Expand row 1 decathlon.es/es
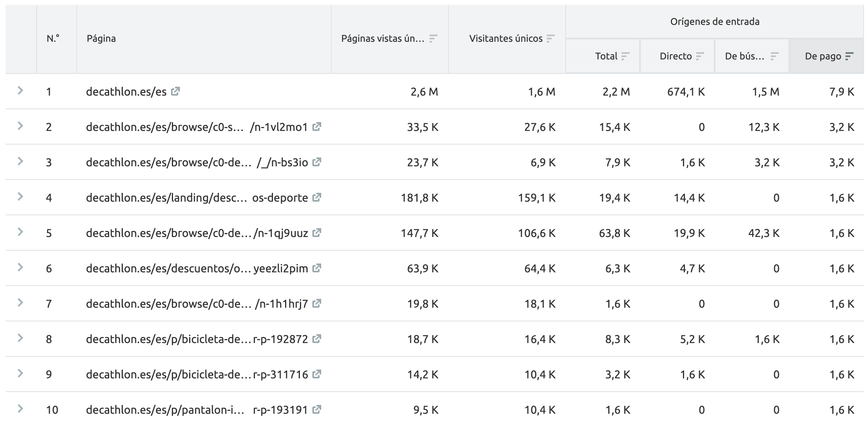 20,91
